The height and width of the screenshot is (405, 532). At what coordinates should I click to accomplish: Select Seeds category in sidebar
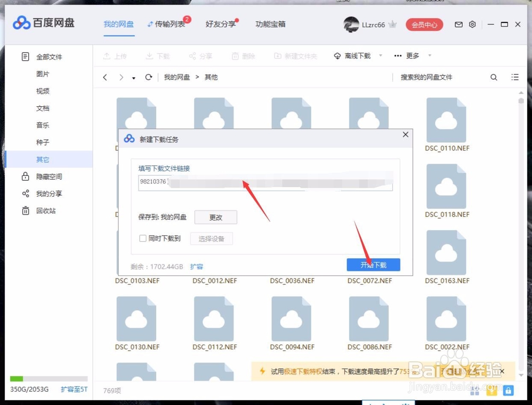43,142
